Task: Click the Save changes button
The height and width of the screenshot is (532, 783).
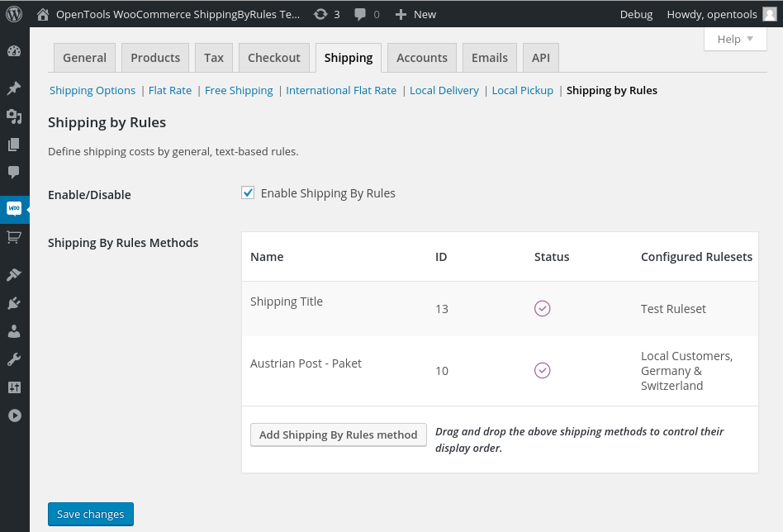Action: pyautogui.click(x=91, y=514)
